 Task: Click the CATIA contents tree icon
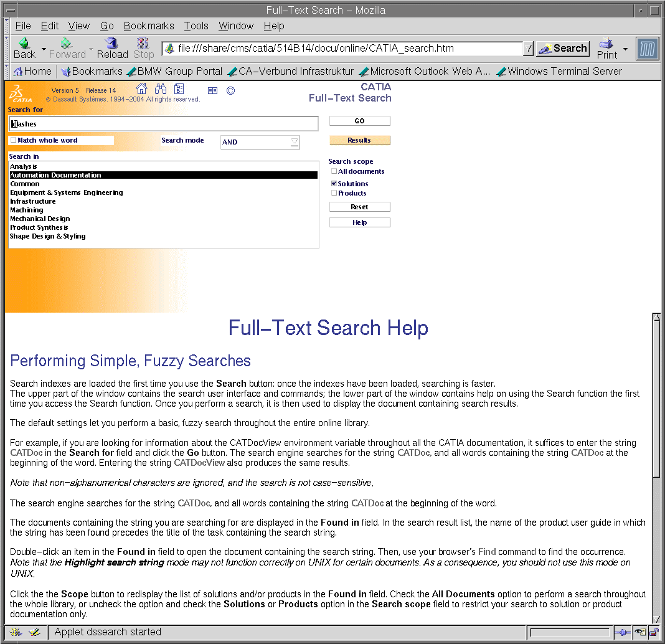click(x=179, y=88)
